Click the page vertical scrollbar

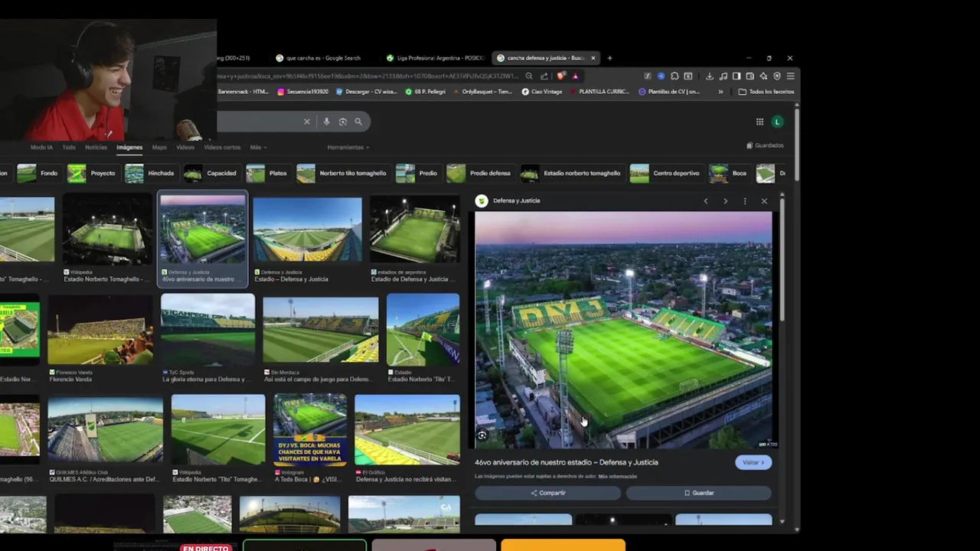pyautogui.click(x=797, y=145)
